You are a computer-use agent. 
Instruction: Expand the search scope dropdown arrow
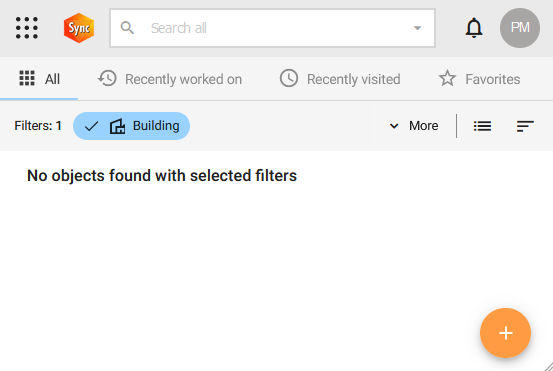tap(417, 28)
